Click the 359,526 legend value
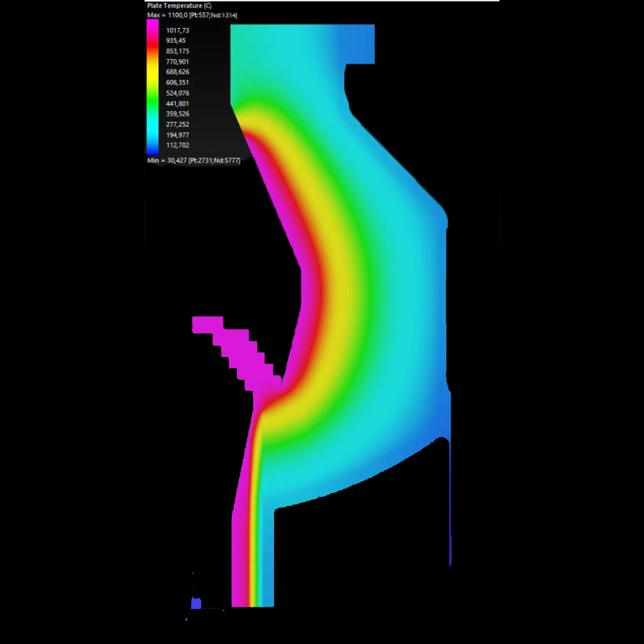The height and width of the screenshot is (644, 644). pyautogui.click(x=177, y=114)
